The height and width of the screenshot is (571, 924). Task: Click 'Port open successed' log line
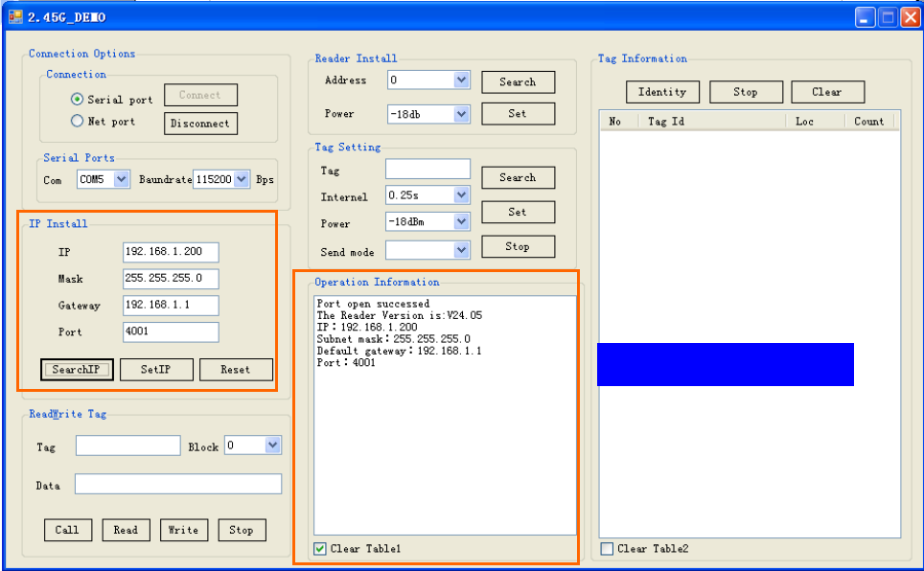click(x=373, y=304)
